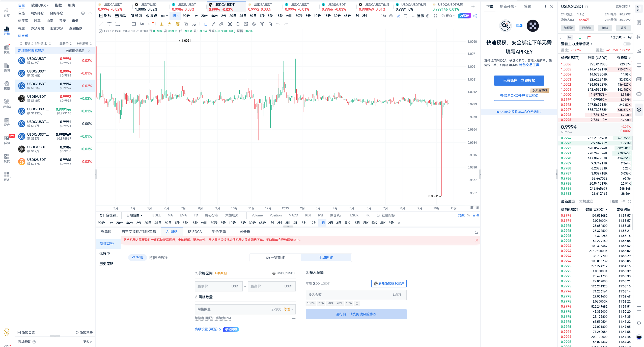Click the trash icon to delete drawings
Screen dimensions: 644x347
pyautogui.click(x=270, y=24)
